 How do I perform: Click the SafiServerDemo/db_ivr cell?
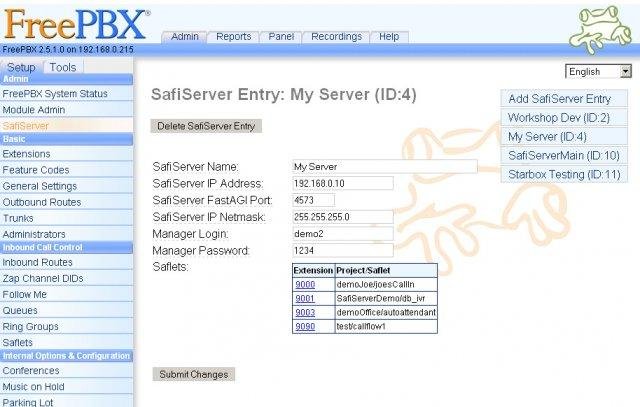pos(386,298)
